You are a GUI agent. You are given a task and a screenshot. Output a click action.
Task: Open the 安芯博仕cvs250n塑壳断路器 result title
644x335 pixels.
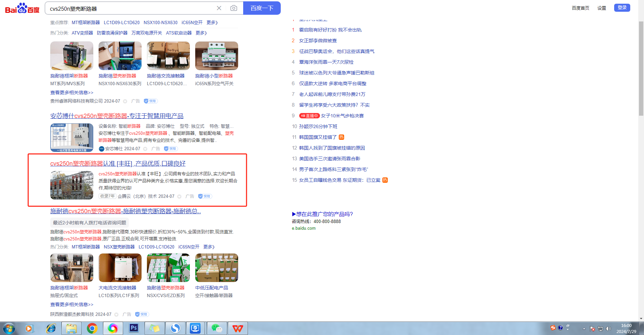point(117,116)
